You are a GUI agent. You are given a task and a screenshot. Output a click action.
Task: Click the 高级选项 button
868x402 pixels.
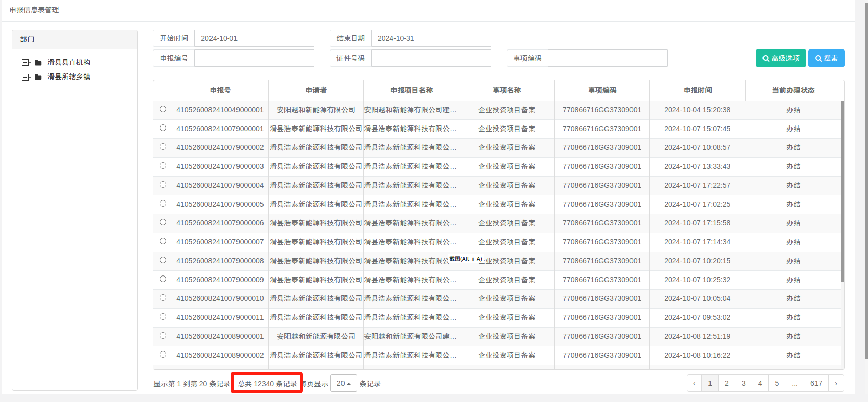(781, 58)
